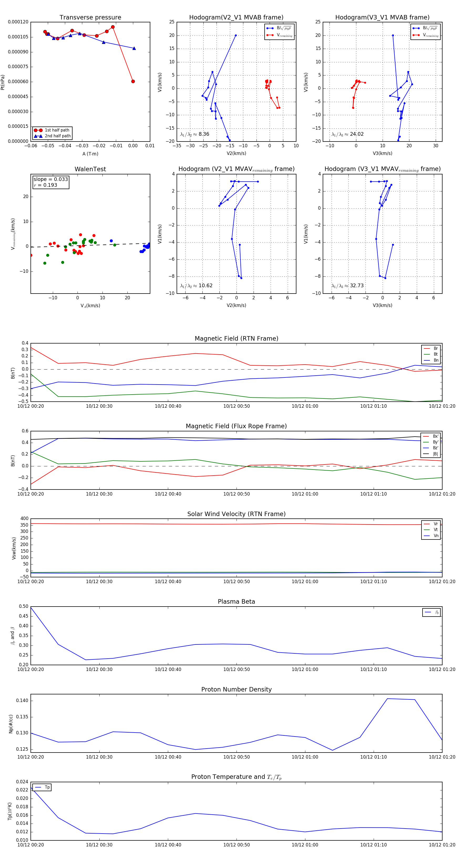
Task: Click 'Solar Wind Velocity (RTN Frame)' title
Action: (x=236, y=514)
